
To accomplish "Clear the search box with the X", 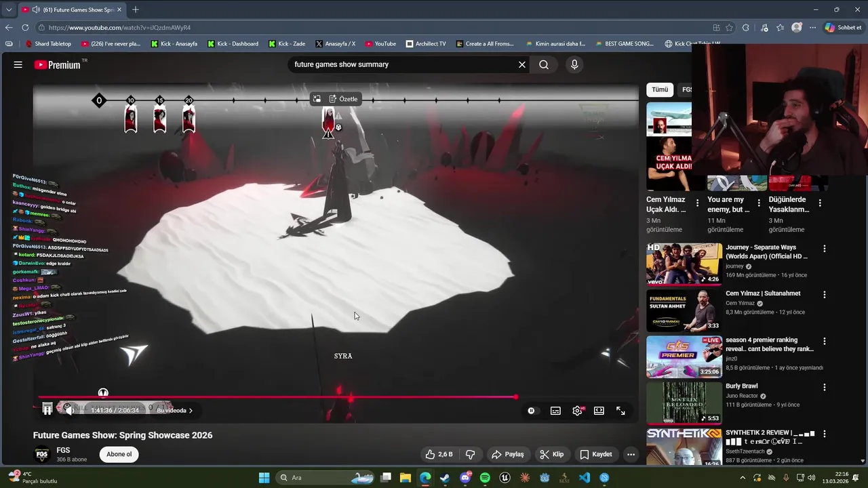I will tap(522, 64).
